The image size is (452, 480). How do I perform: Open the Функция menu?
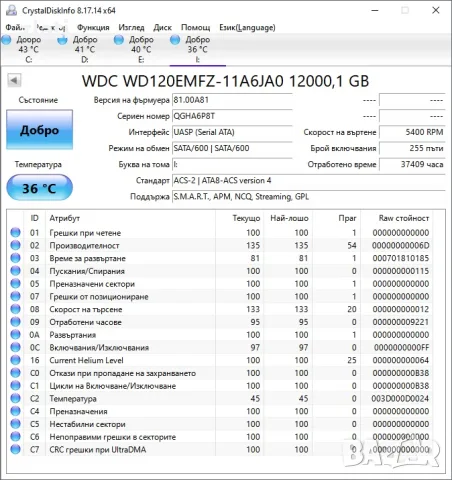[x=93, y=27]
